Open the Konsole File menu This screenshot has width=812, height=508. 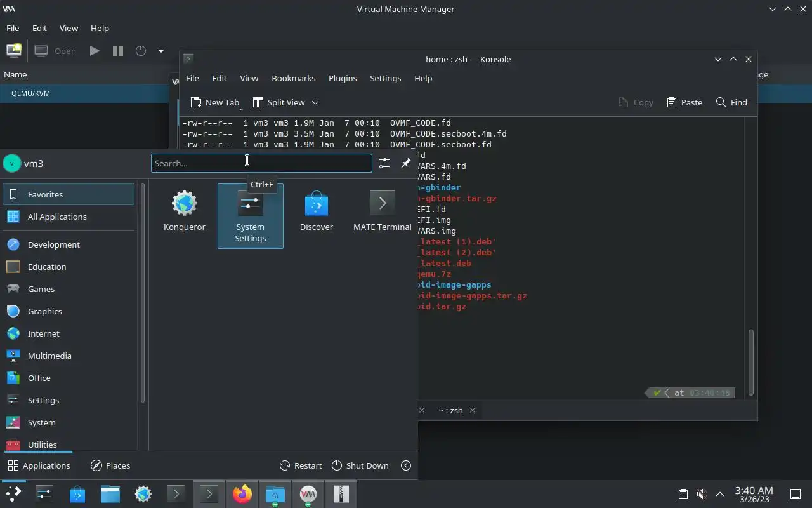click(x=192, y=78)
